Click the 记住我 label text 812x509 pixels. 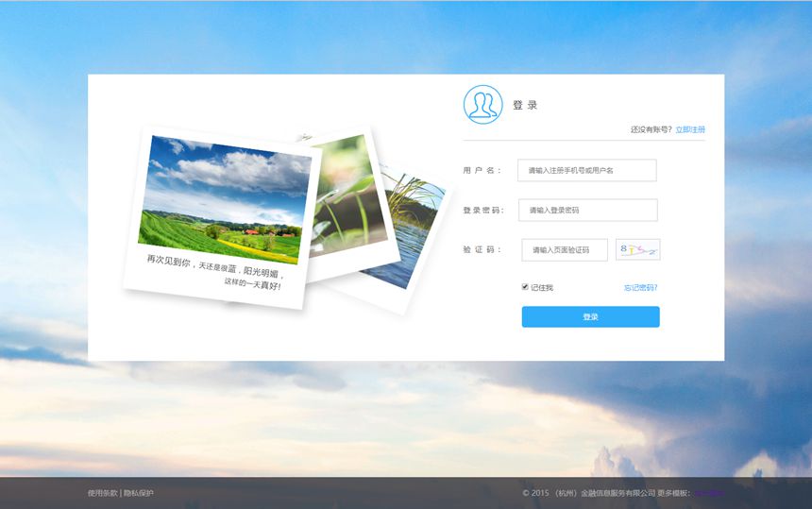tap(542, 288)
